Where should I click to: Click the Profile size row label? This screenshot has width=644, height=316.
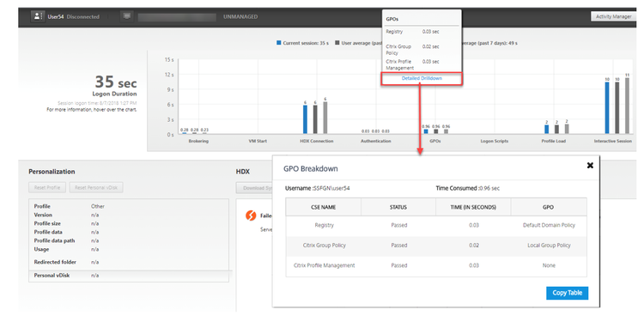tap(47, 223)
